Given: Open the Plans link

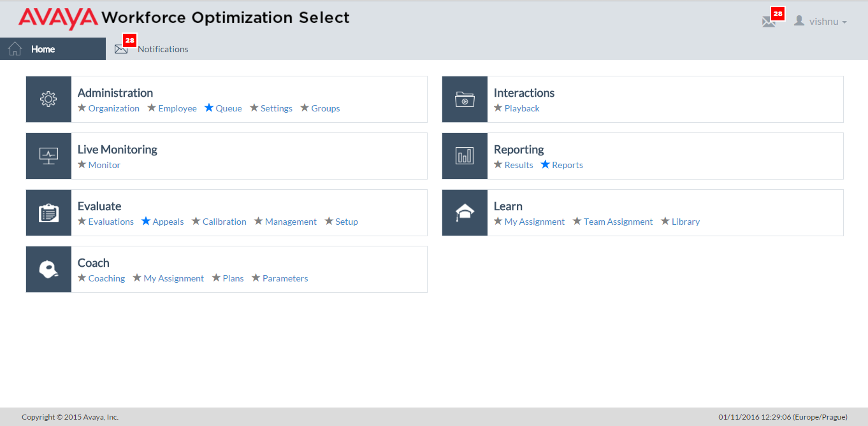Looking at the screenshot, I should click(x=233, y=278).
